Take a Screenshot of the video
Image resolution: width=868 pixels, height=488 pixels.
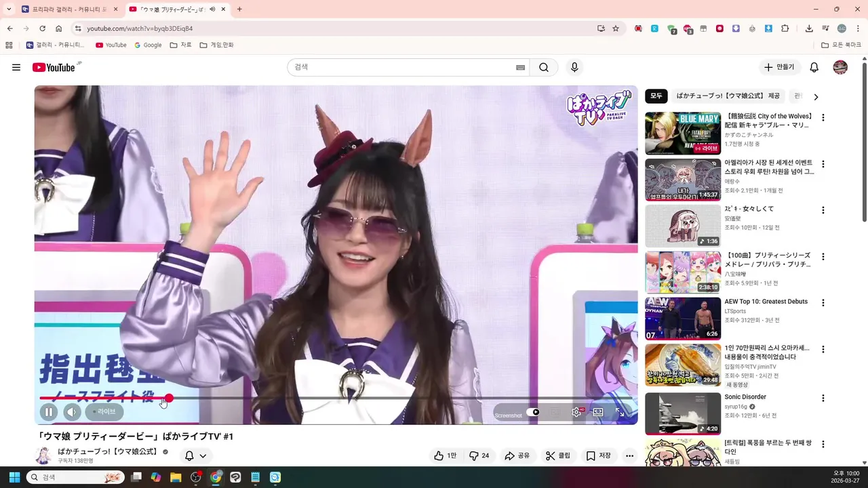click(x=509, y=415)
